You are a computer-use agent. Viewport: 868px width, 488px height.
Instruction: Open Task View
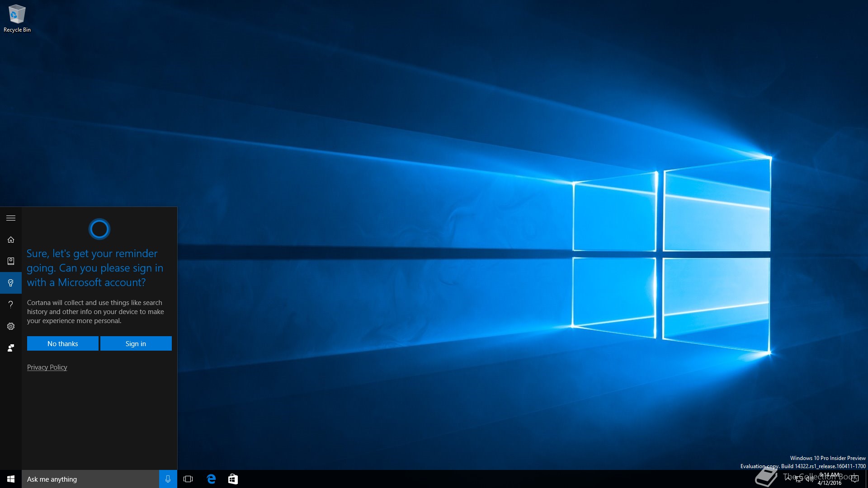(x=188, y=479)
